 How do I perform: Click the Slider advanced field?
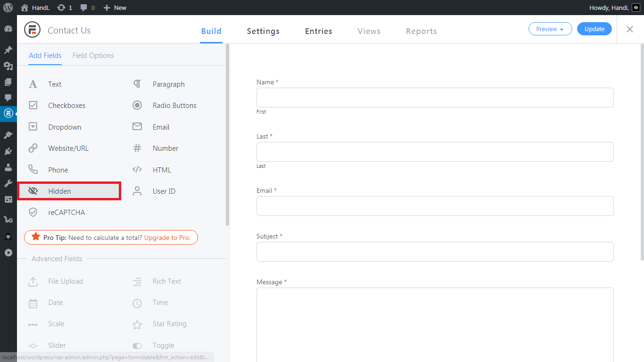click(57, 346)
